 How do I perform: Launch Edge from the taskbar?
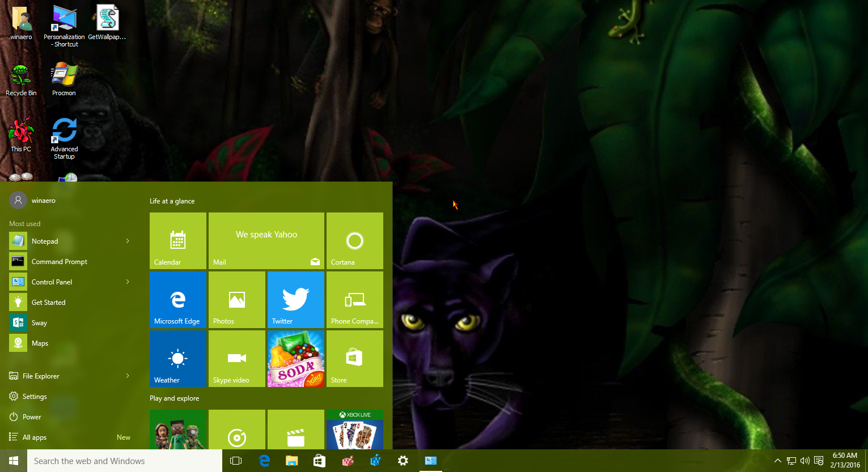[264, 461]
